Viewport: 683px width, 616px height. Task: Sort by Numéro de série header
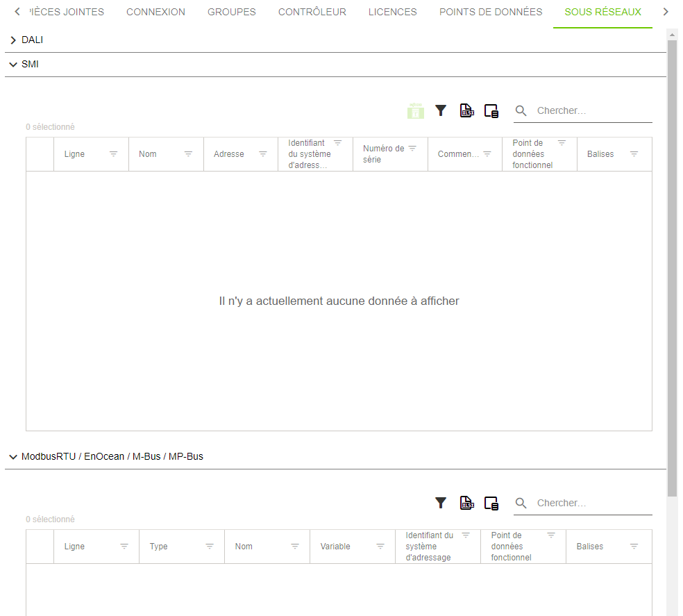click(383, 154)
